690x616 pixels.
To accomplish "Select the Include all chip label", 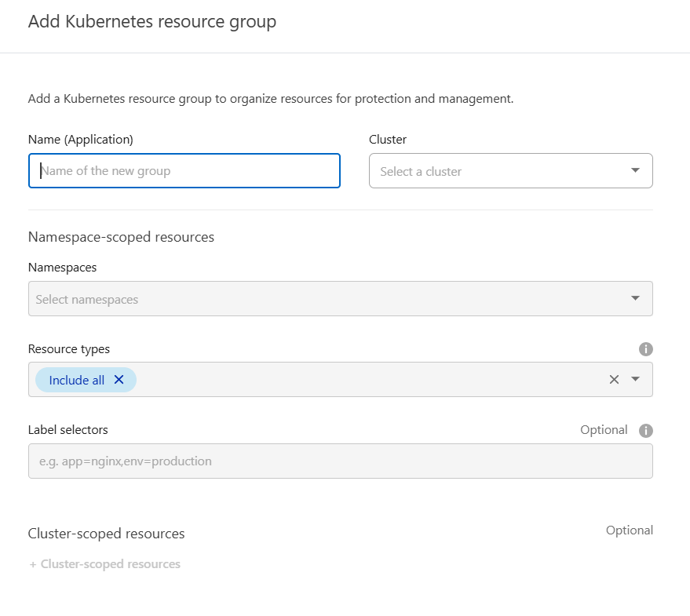I will click(x=77, y=380).
